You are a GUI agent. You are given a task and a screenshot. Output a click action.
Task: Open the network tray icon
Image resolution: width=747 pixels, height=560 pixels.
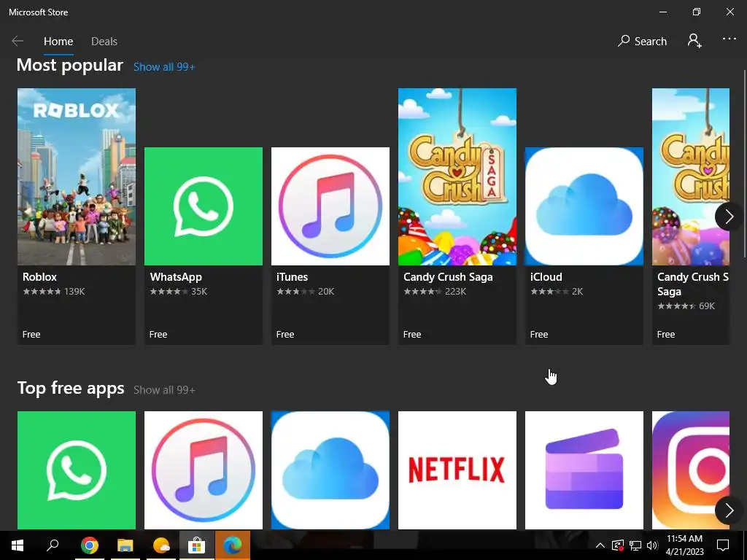click(x=635, y=545)
